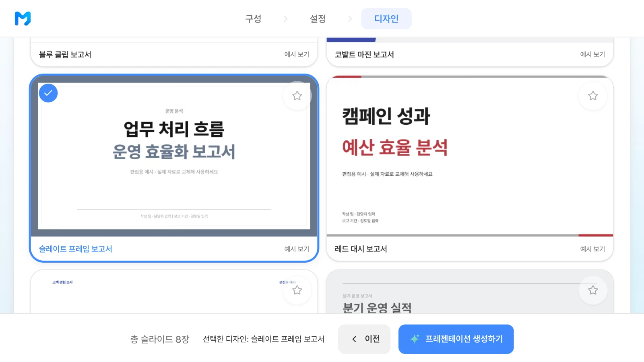Select the 디자인 step tab
This screenshot has width=644, height=362.
tap(386, 19)
